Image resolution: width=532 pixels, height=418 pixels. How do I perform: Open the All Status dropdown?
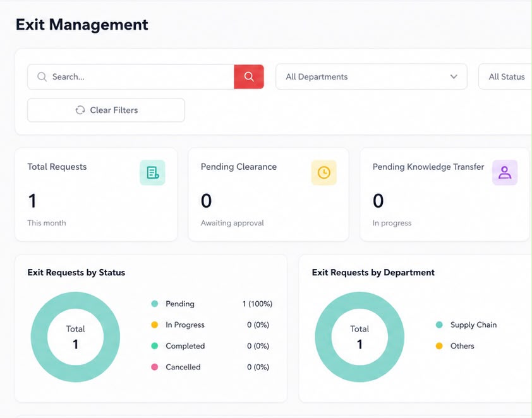pos(505,76)
